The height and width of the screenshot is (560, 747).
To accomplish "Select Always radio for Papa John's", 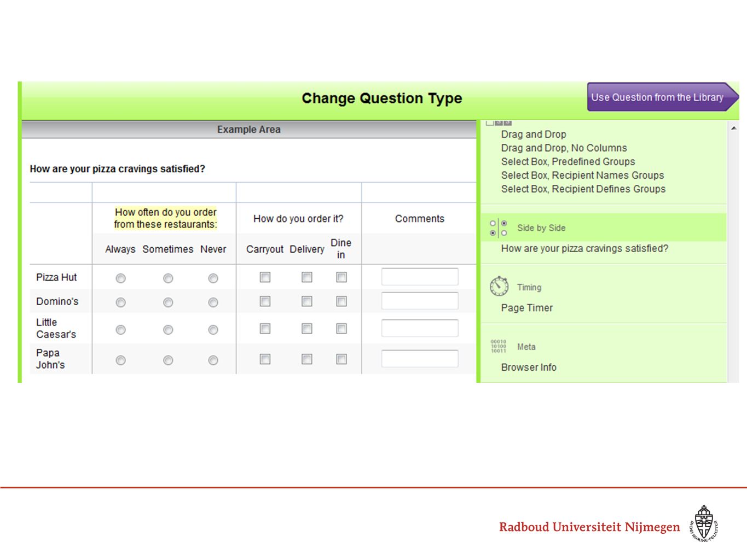I will (120, 360).
